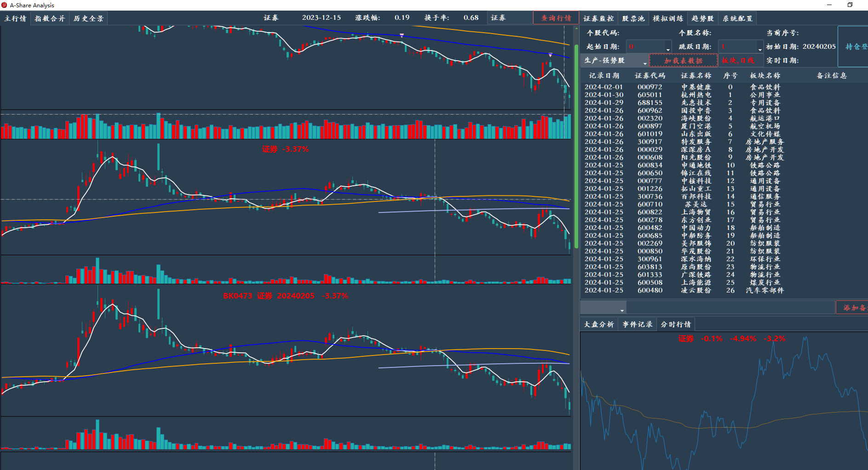This screenshot has width=868, height=470.
Task: Focus the 证券 search input field
Action: (x=510, y=18)
